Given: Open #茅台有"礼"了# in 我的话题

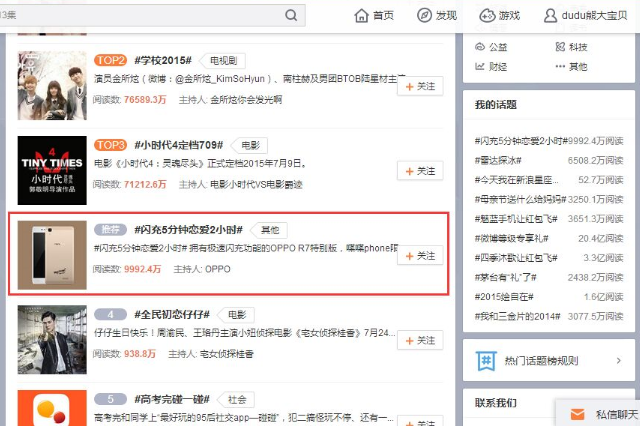Looking at the screenshot, I should pos(505,277).
